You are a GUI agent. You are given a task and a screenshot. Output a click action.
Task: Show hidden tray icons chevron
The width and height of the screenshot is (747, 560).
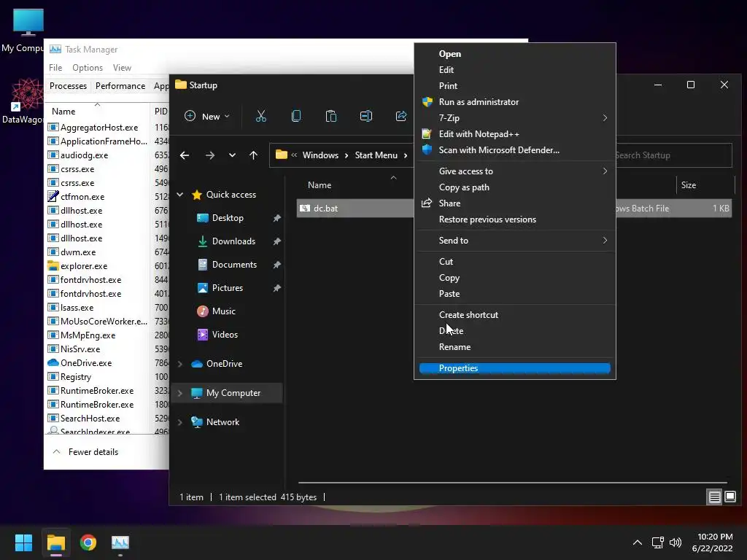pos(638,542)
